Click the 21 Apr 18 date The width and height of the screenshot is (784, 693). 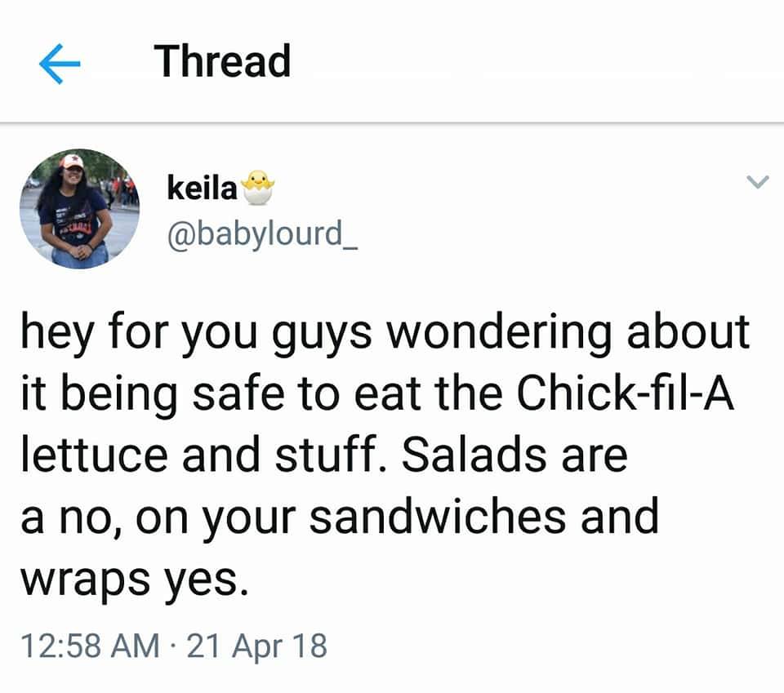pos(257,645)
